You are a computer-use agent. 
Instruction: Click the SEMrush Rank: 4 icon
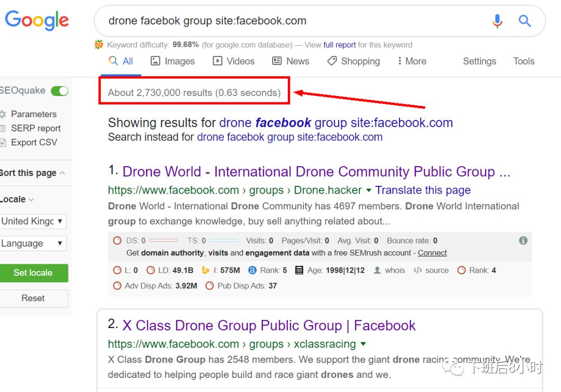(x=462, y=270)
